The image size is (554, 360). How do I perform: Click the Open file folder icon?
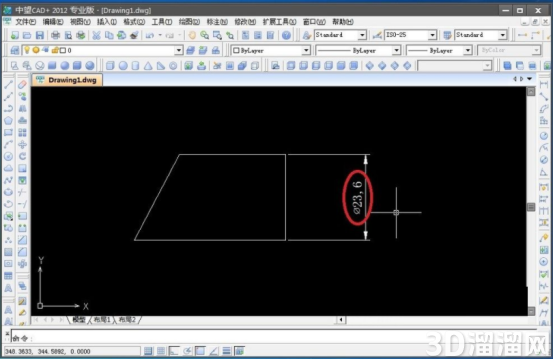(x=27, y=35)
